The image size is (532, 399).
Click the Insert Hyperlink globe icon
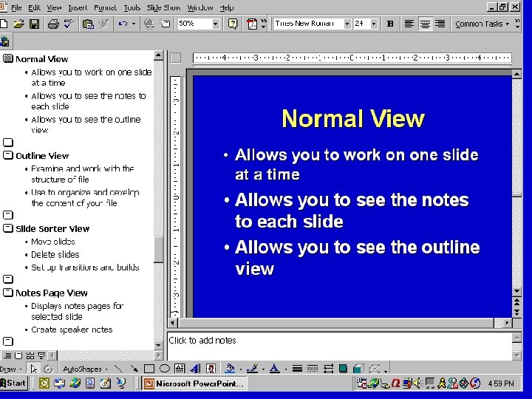[149, 24]
